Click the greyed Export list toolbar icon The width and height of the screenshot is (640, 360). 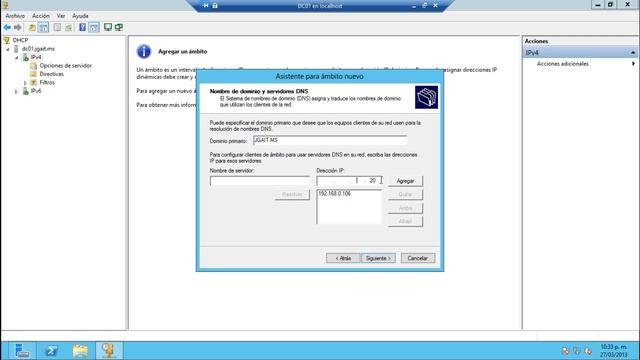click(x=57, y=27)
